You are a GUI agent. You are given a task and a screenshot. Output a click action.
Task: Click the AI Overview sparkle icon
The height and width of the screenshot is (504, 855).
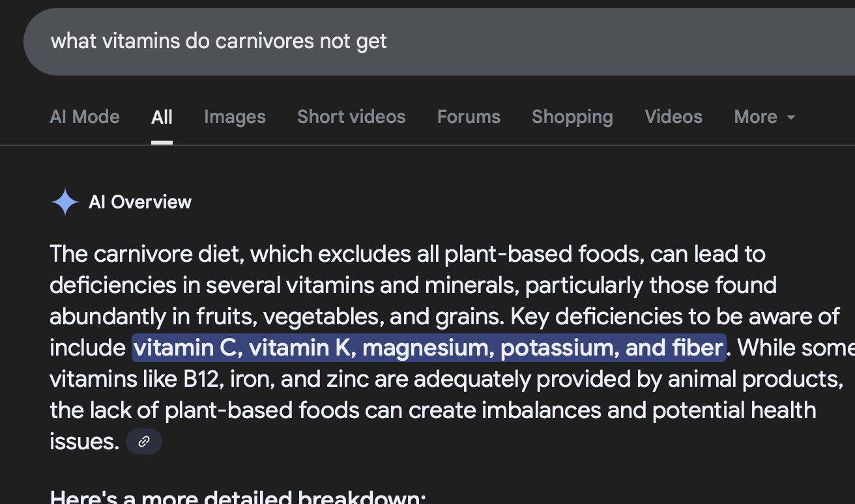click(x=65, y=203)
